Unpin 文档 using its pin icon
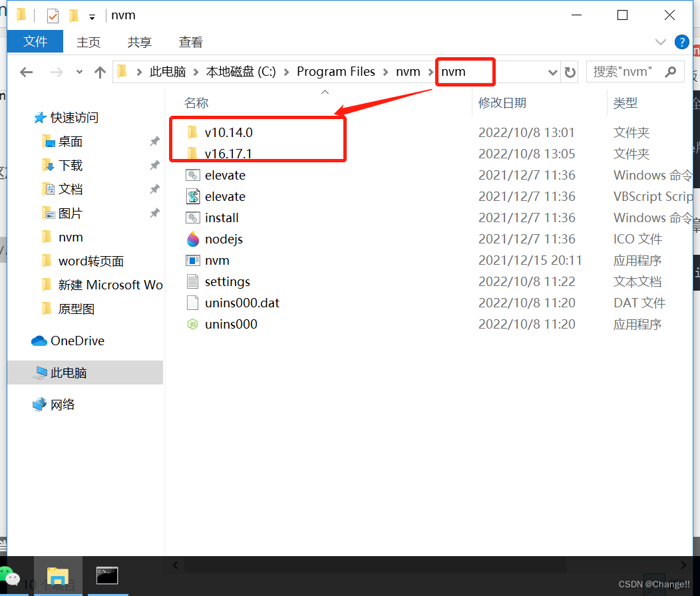This screenshot has width=700, height=596. [154, 190]
